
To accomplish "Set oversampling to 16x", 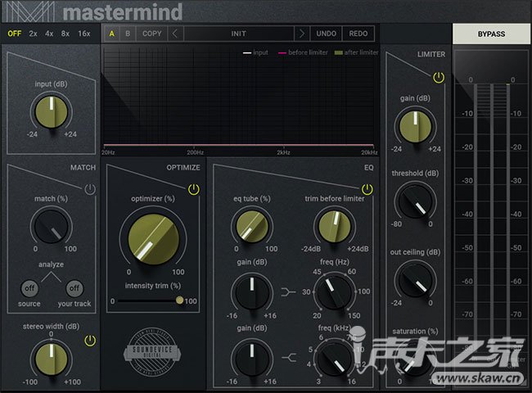I will click(84, 34).
